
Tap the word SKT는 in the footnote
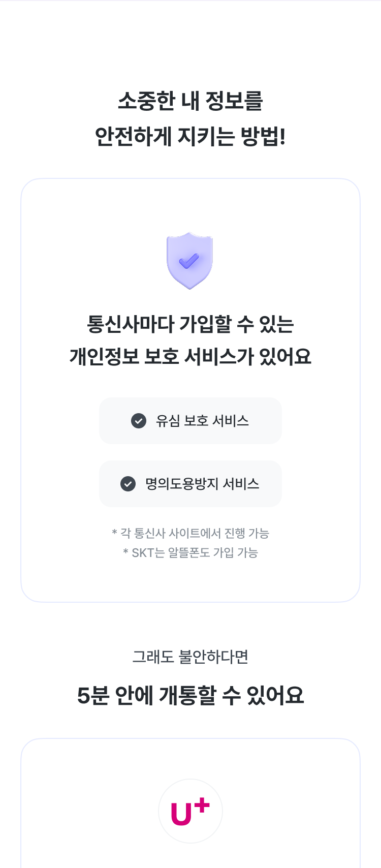pyautogui.click(x=148, y=552)
